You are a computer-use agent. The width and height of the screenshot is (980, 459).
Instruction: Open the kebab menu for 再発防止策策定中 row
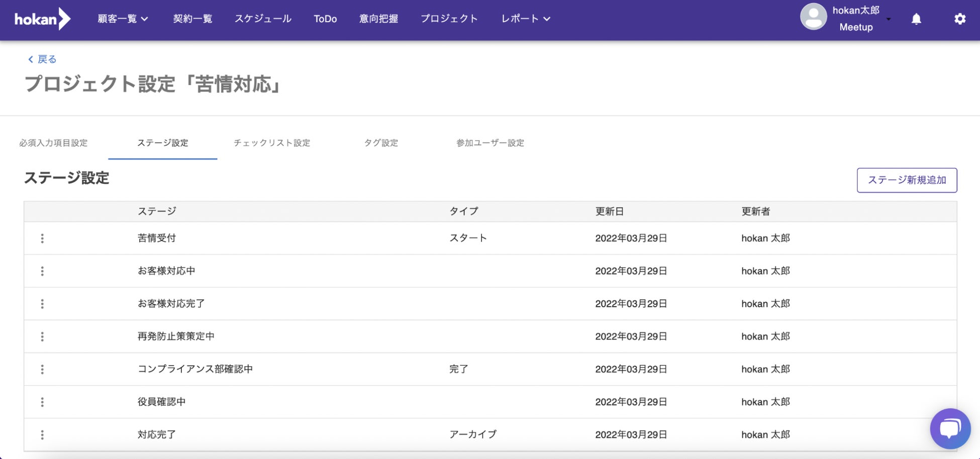point(42,336)
